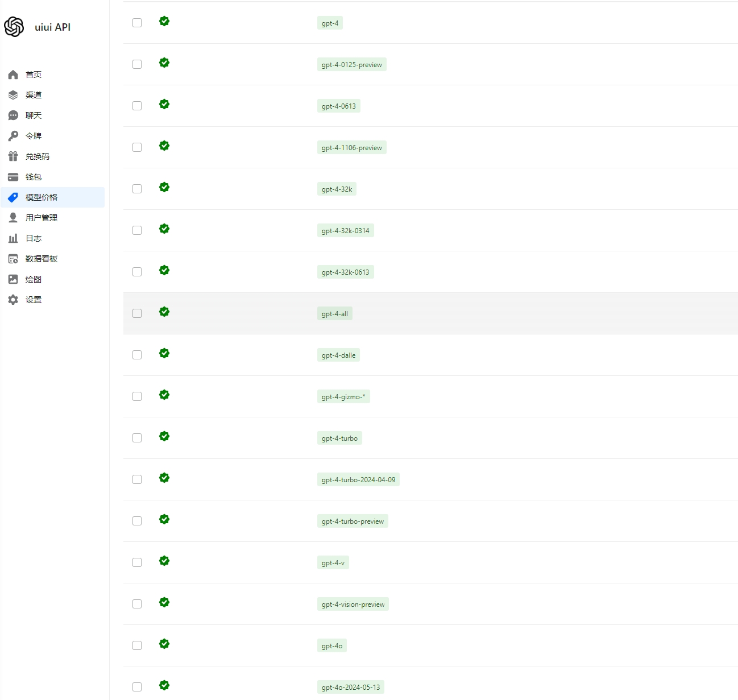Tick the gpt-4-gizmo-* row checkbox

[137, 396]
